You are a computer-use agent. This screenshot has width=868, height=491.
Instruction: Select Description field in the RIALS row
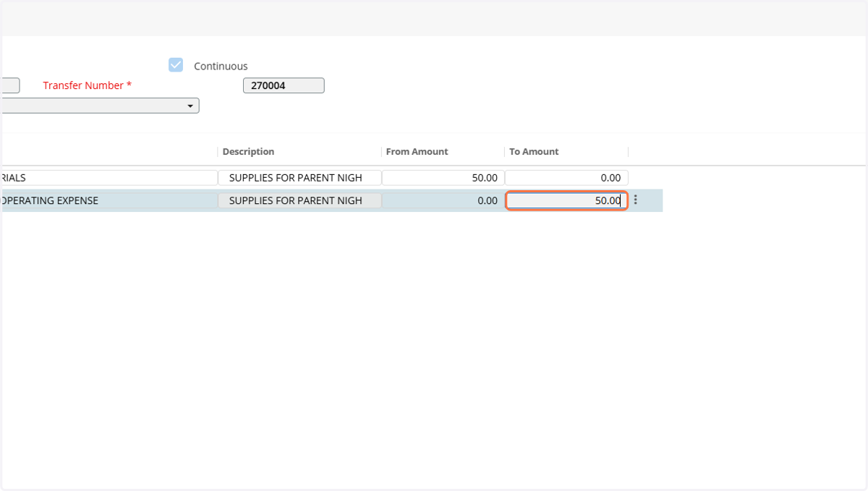299,178
